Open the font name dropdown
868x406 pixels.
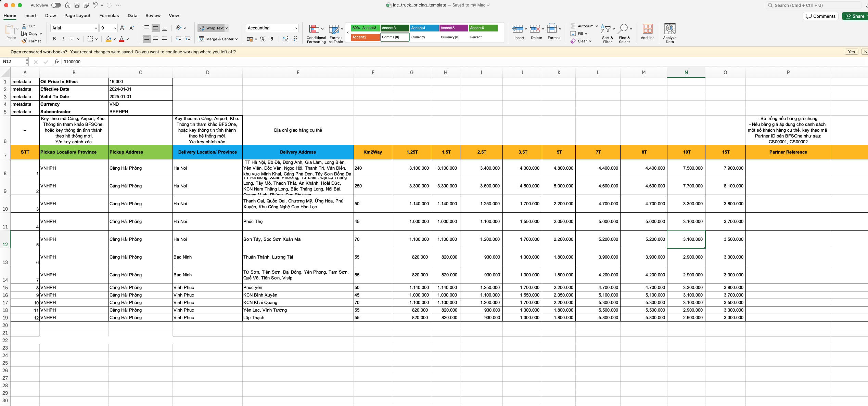(96, 28)
